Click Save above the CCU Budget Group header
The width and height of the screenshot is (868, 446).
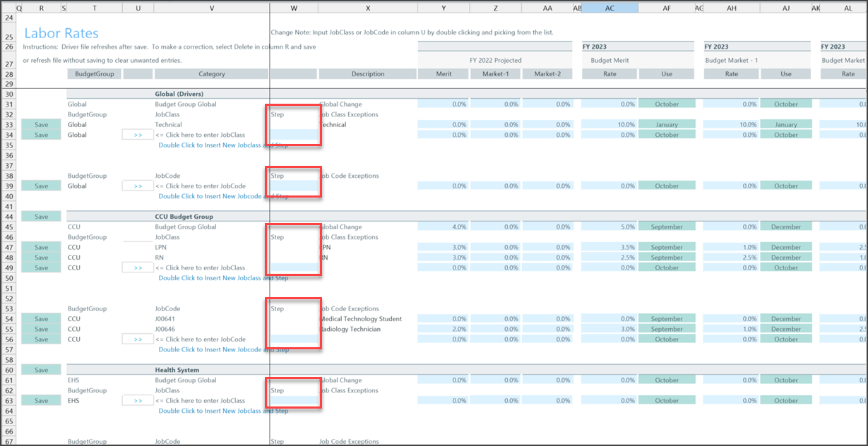[x=42, y=217]
